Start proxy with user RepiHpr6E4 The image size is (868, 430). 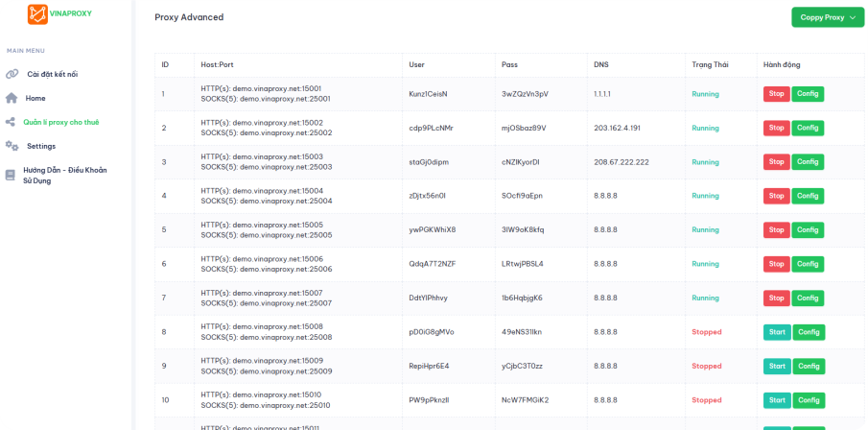point(777,367)
